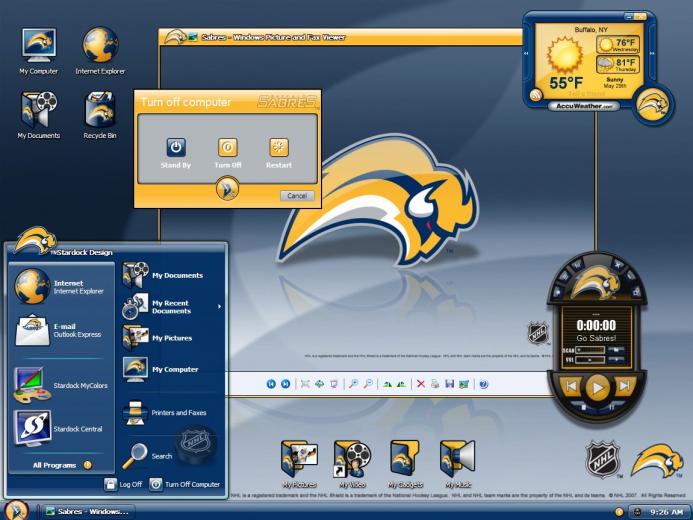Click Actual Size icon in Picture Viewer toolbar

[319, 384]
